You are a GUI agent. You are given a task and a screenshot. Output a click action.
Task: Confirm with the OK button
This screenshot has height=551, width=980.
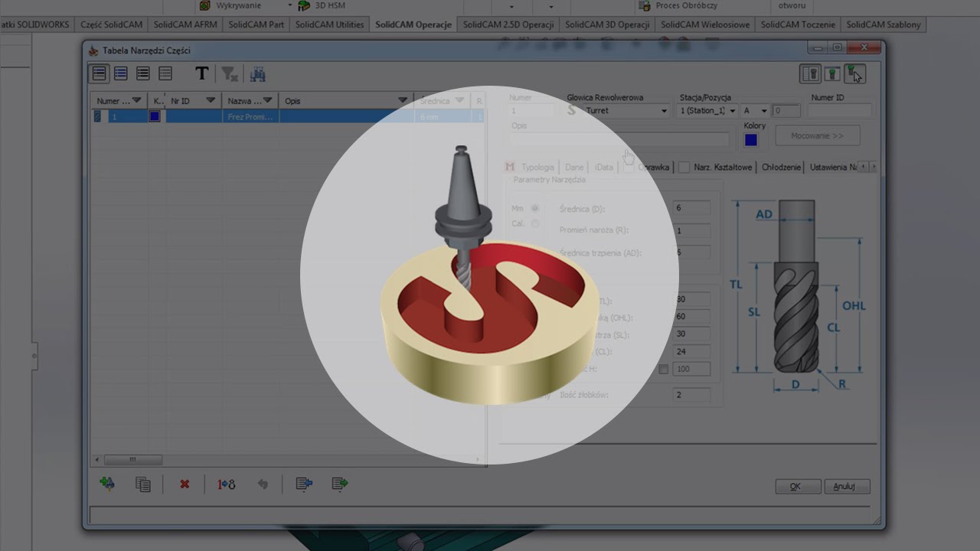pyautogui.click(x=798, y=487)
